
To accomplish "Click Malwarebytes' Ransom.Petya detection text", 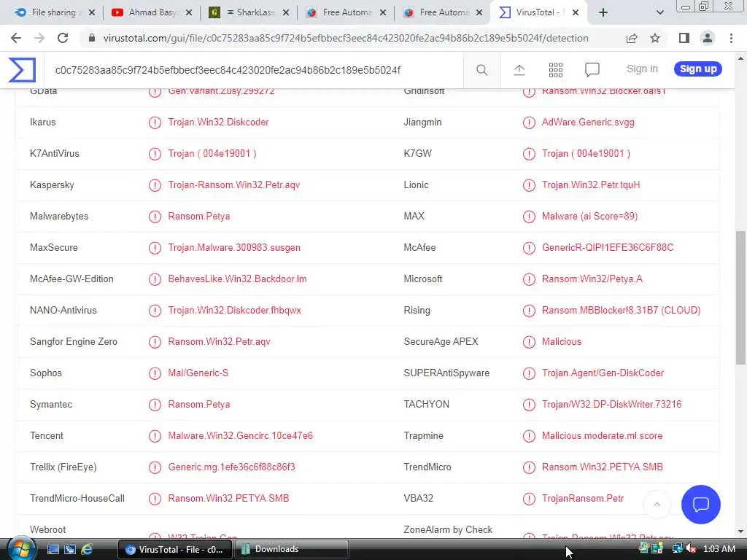I will (x=198, y=216).
